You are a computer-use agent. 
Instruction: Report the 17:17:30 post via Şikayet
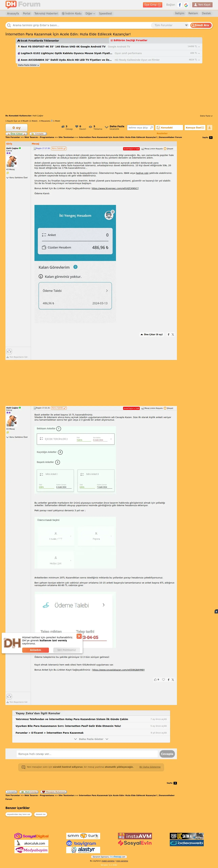click(169, 149)
